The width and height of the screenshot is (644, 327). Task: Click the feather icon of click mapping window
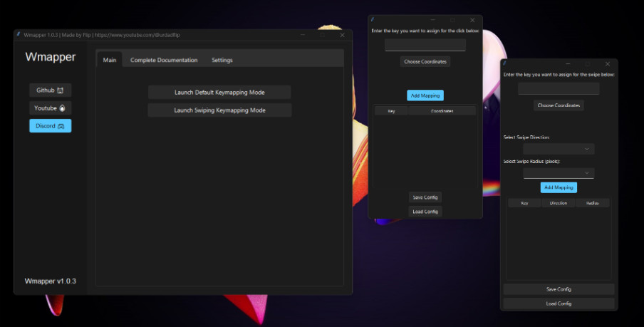(x=373, y=20)
